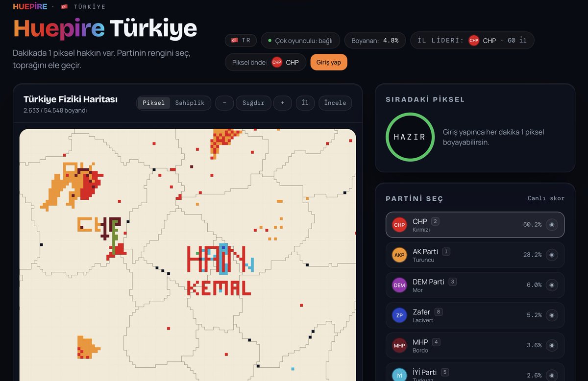Click the 2.633 / 54.548 boyandı counter
The height and width of the screenshot is (381, 588).
coord(55,111)
